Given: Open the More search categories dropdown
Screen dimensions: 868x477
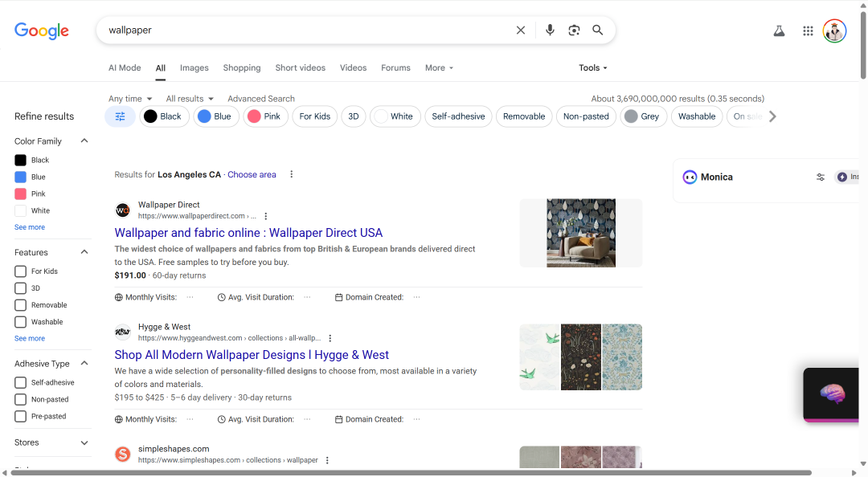Looking at the screenshot, I should (439, 67).
